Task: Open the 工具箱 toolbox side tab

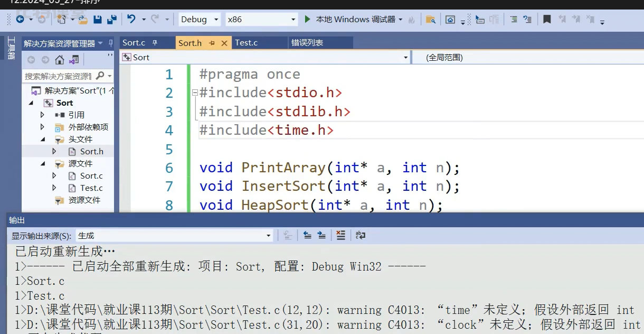Action: 11,48
